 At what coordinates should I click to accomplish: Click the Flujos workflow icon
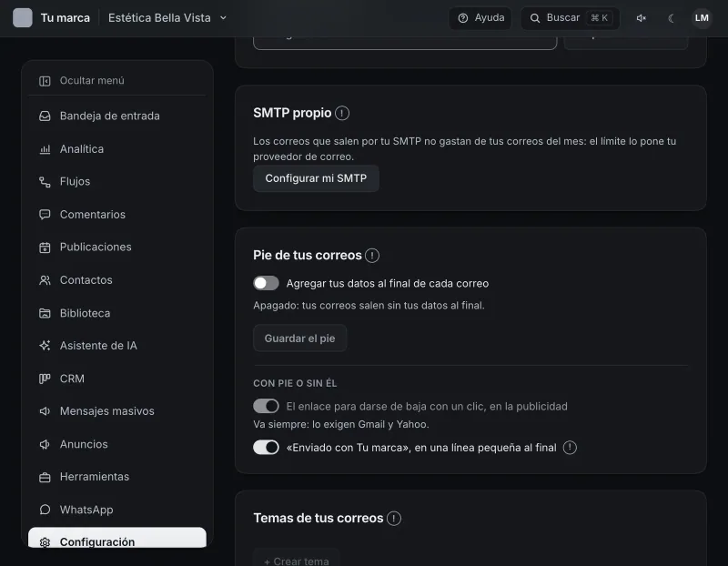coord(45,182)
